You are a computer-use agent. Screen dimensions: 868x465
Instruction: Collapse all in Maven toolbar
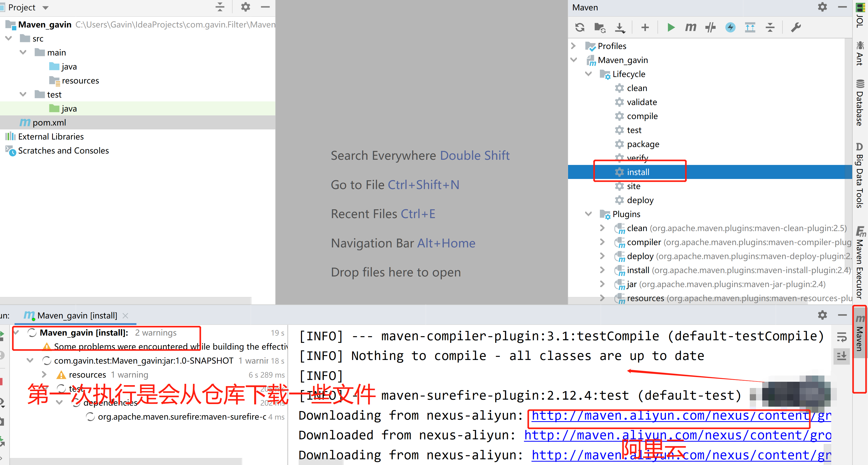tap(770, 27)
